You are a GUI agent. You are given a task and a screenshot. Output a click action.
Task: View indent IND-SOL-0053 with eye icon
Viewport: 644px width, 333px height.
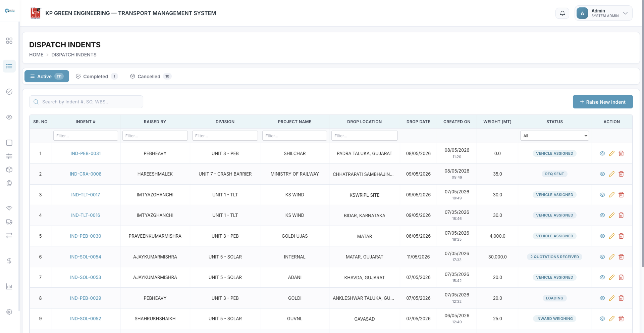tap(602, 277)
